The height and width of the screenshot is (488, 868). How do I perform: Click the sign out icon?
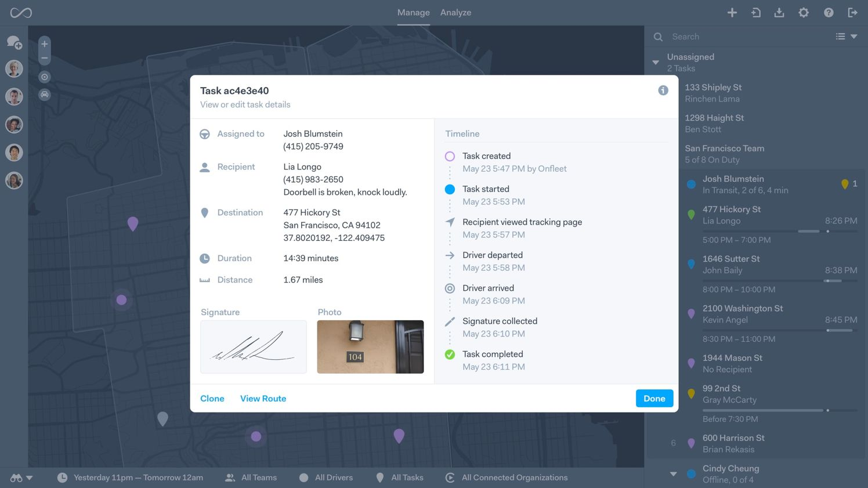[x=852, y=12]
